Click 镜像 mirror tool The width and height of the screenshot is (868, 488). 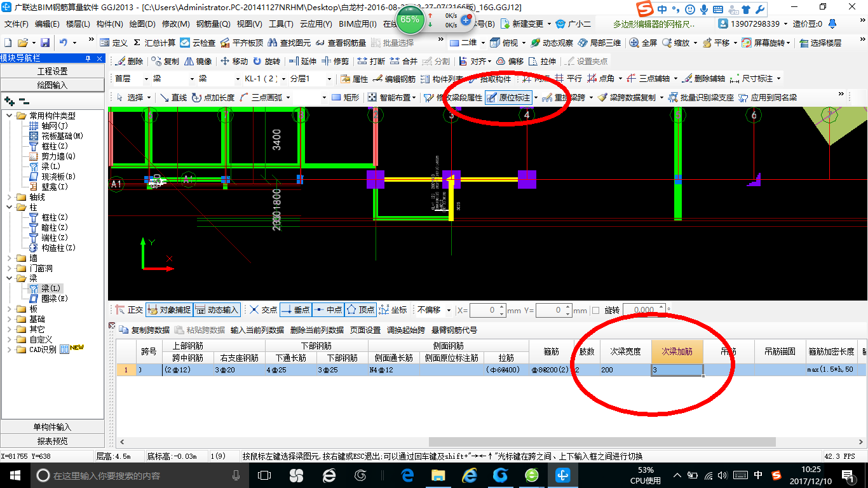198,61
